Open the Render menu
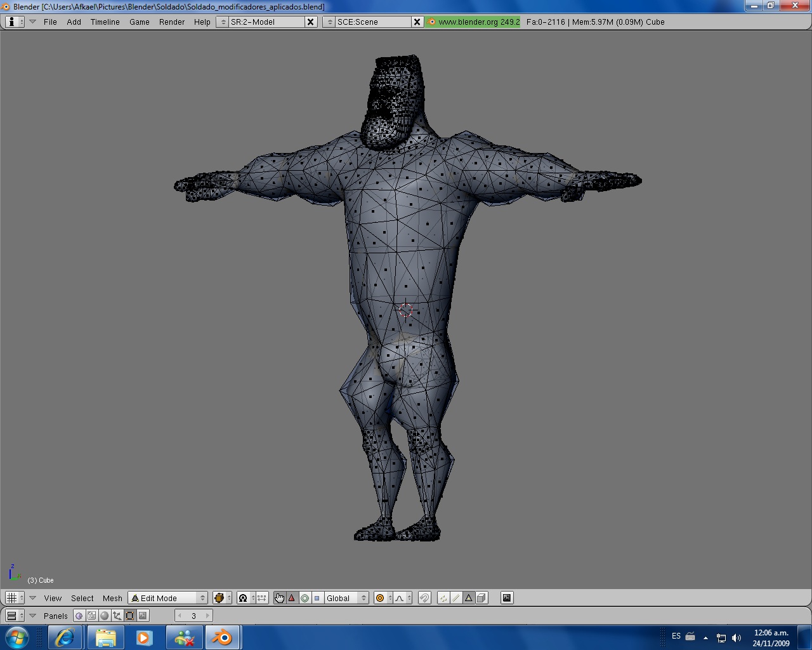Image resolution: width=812 pixels, height=650 pixels. tap(172, 22)
